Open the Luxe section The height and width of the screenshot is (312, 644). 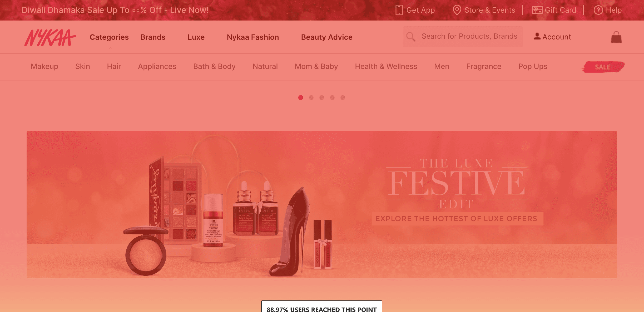point(196,37)
